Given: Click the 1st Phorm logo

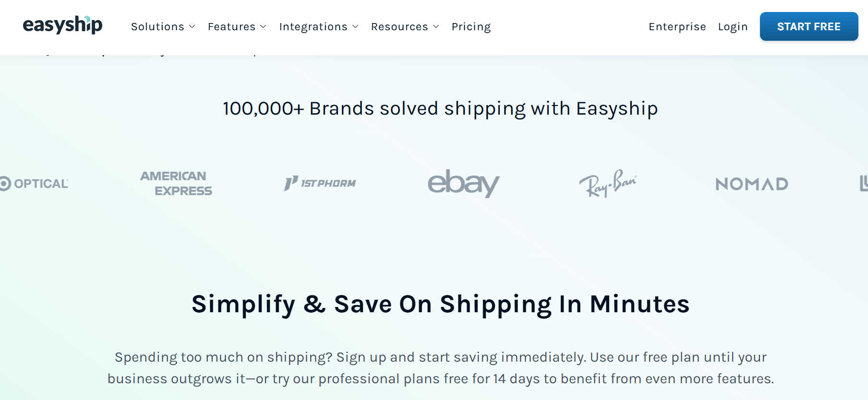Looking at the screenshot, I should pyautogui.click(x=320, y=183).
